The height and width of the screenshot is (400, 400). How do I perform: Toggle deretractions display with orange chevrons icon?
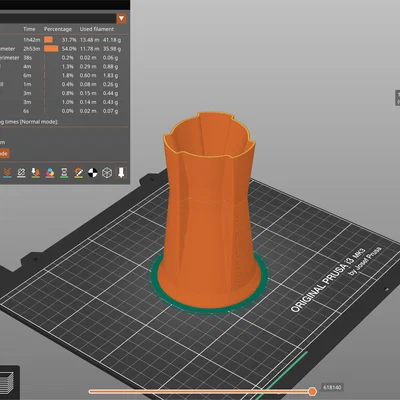tap(7, 173)
